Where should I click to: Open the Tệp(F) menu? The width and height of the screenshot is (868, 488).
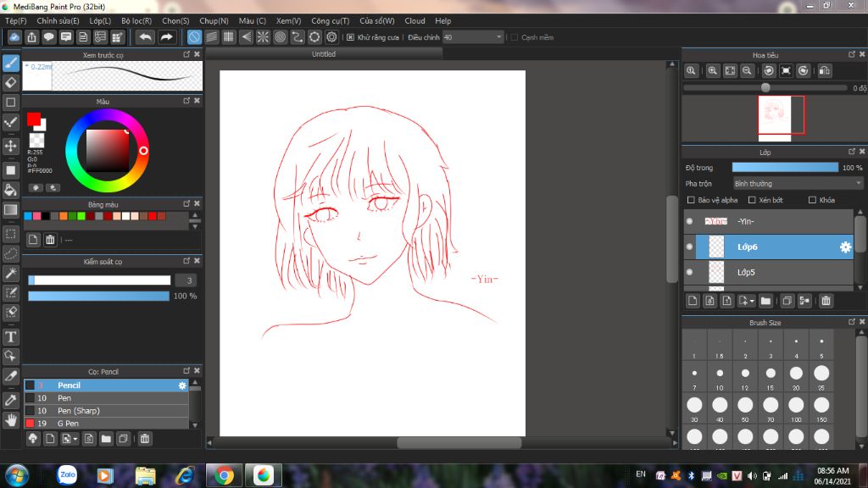[x=15, y=20]
